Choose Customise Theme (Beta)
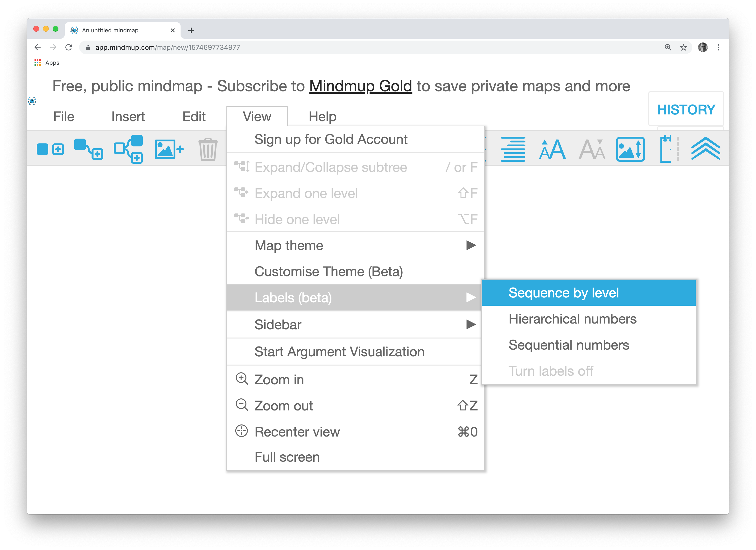 click(355, 271)
